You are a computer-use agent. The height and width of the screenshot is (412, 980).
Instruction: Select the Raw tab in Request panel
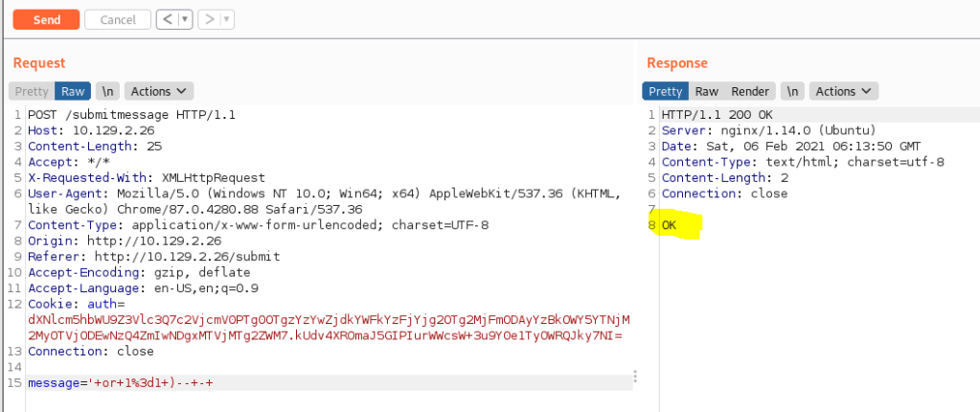point(73,91)
